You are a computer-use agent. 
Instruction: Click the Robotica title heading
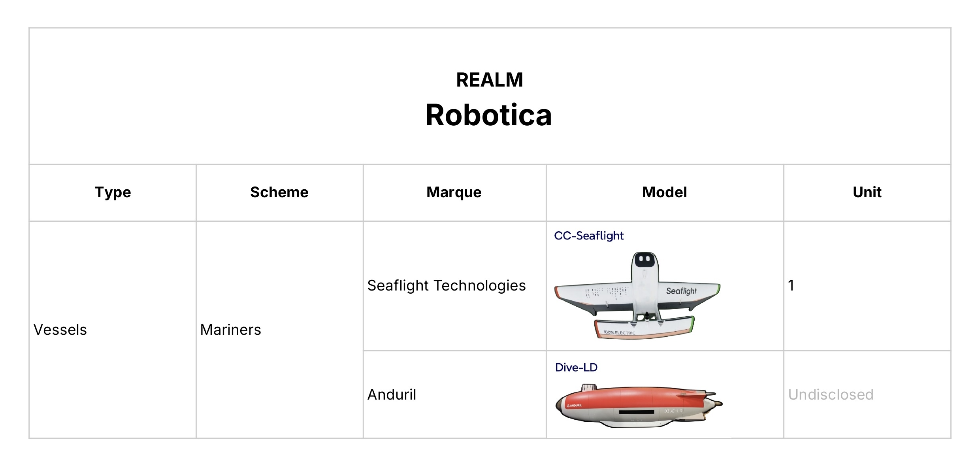(489, 115)
